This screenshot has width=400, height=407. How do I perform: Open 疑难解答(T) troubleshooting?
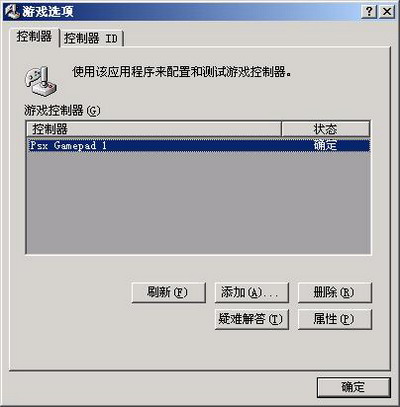tap(252, 319)
